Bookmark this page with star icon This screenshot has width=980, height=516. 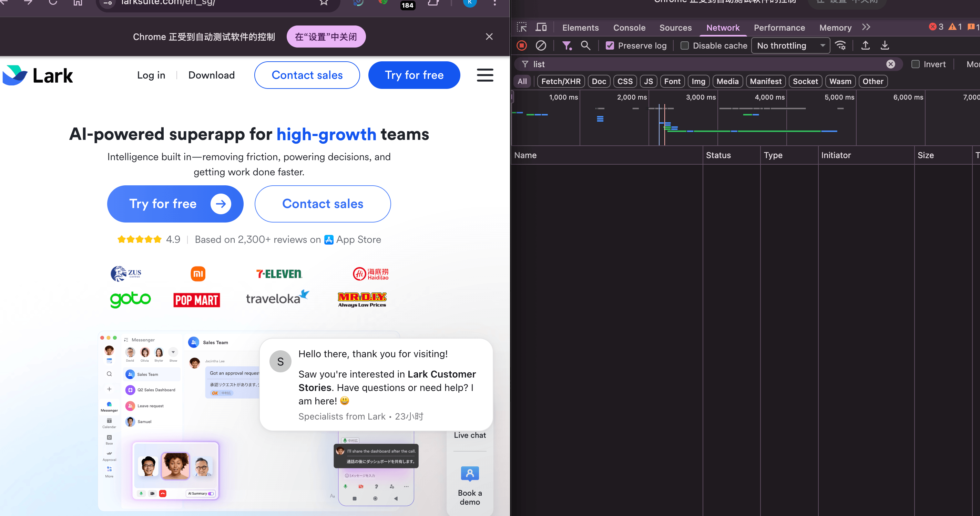[324, 2]
